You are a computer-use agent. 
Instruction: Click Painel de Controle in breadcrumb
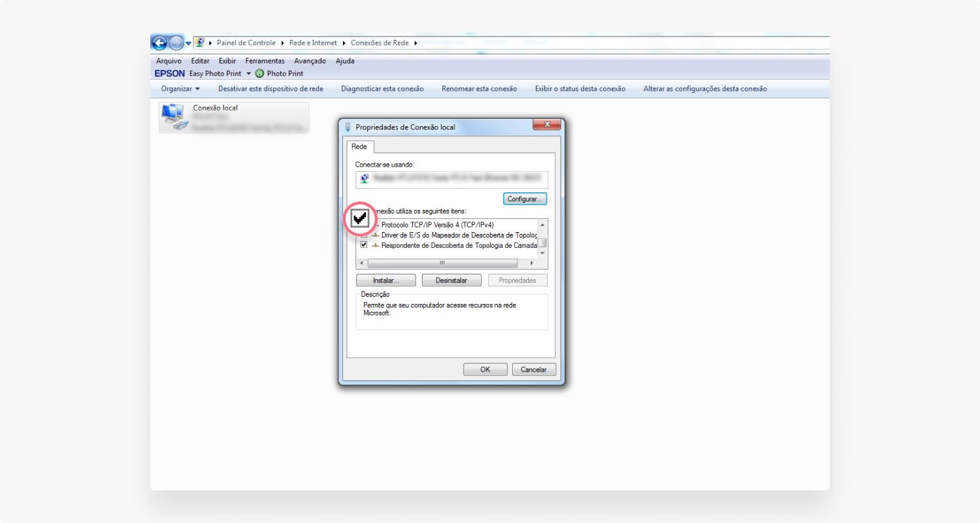[x=246, y=43]
